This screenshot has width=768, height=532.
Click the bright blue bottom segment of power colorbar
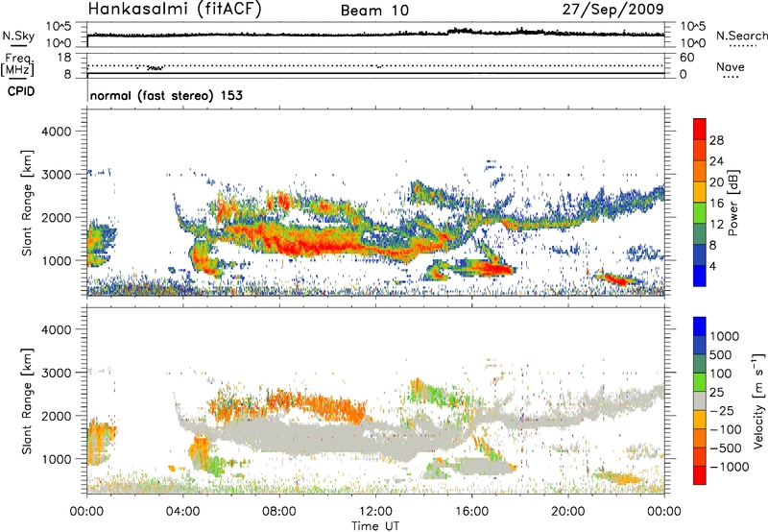700,276
